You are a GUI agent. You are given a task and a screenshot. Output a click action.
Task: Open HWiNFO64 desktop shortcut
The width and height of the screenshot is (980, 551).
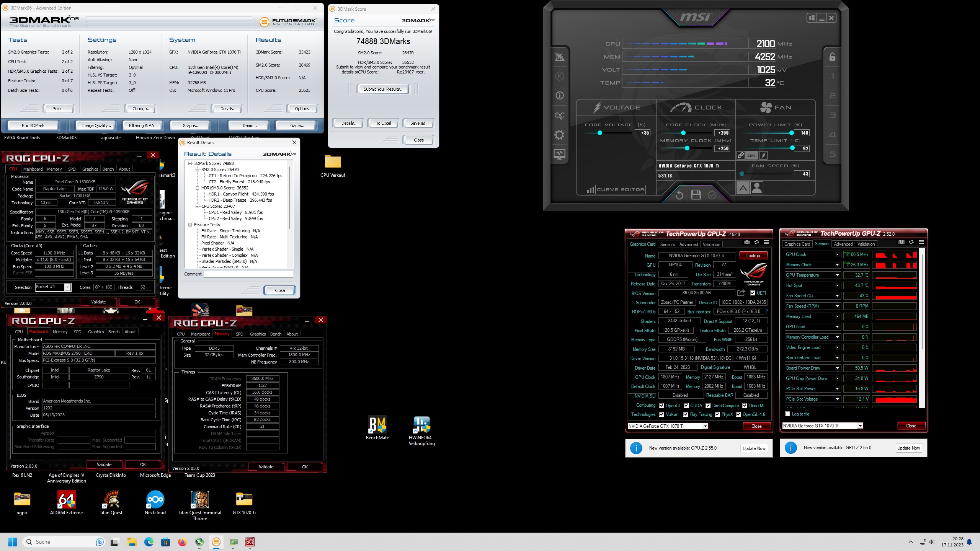421,431
